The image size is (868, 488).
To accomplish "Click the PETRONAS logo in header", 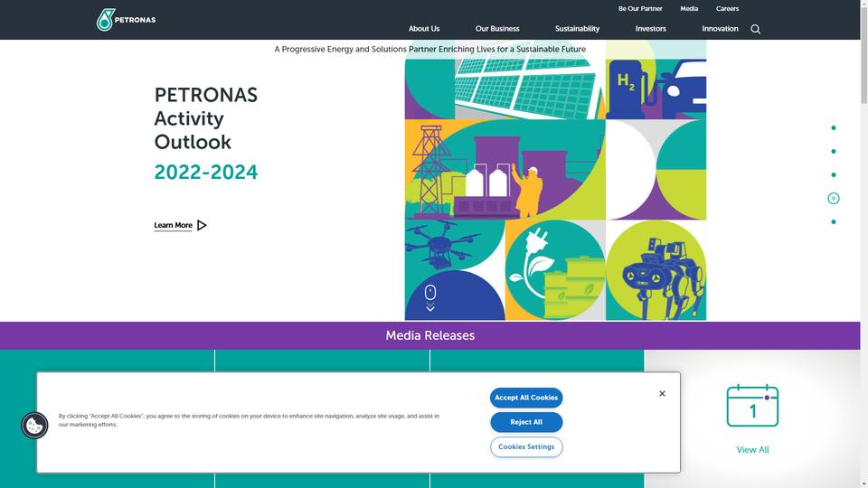I will (127, 20).
